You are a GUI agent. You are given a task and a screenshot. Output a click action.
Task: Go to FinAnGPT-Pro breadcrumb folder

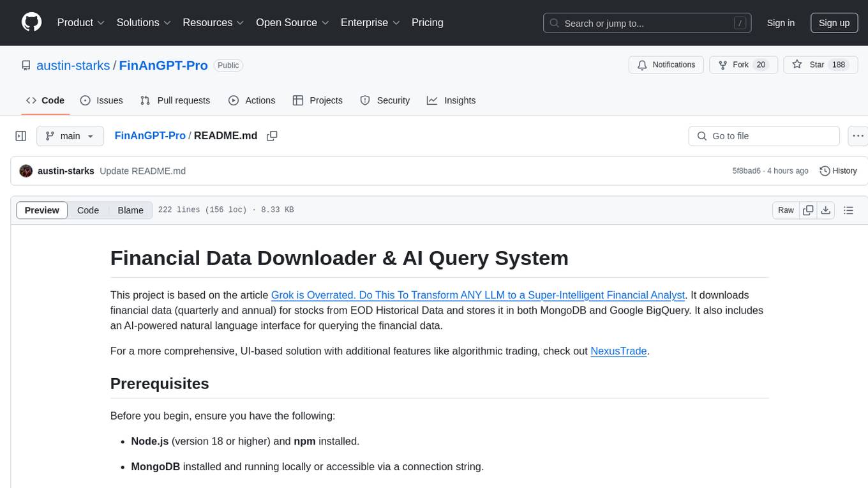pyautogui.click(x=150, y=135)
